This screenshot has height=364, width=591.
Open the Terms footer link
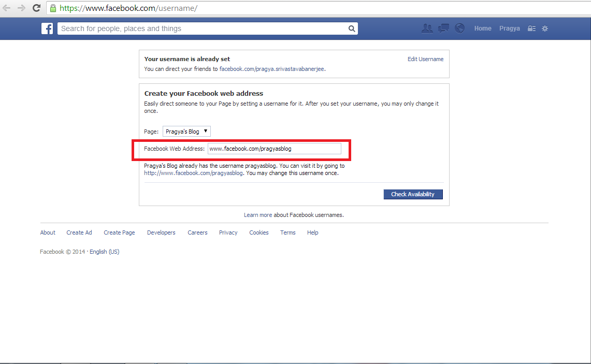click(288, 232)
